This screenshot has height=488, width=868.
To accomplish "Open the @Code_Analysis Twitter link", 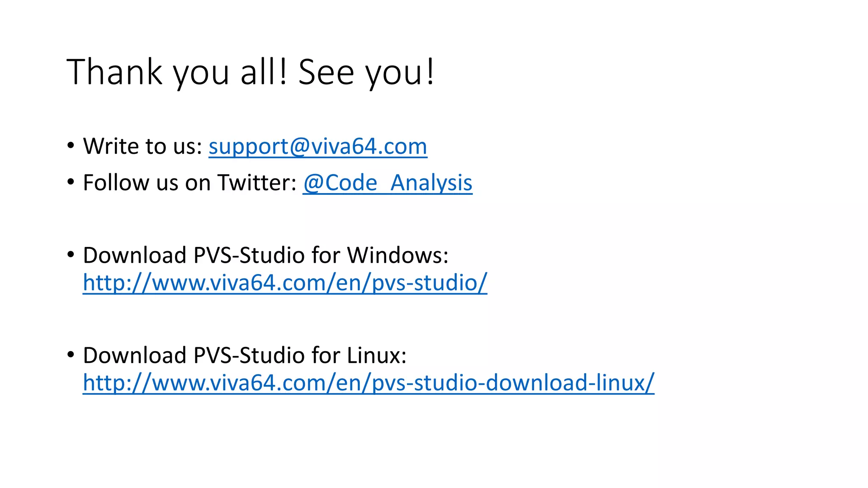I will [387, 183].
